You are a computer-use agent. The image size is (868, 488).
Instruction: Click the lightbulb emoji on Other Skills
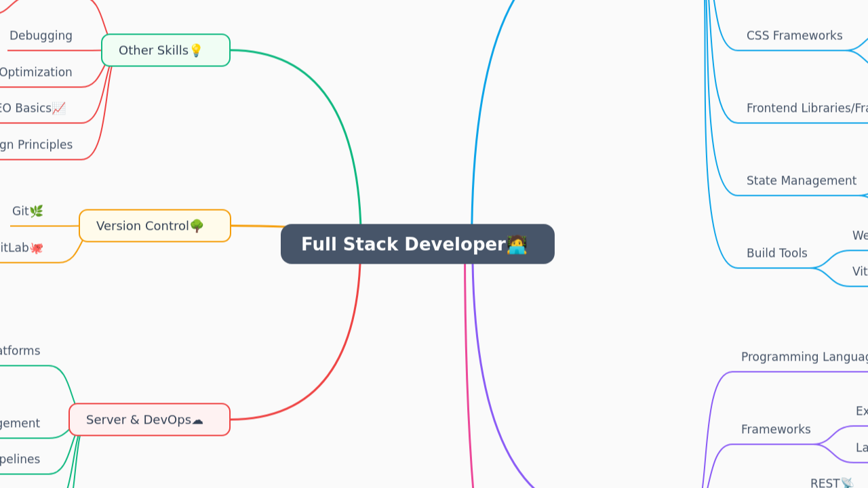point(196,50)
